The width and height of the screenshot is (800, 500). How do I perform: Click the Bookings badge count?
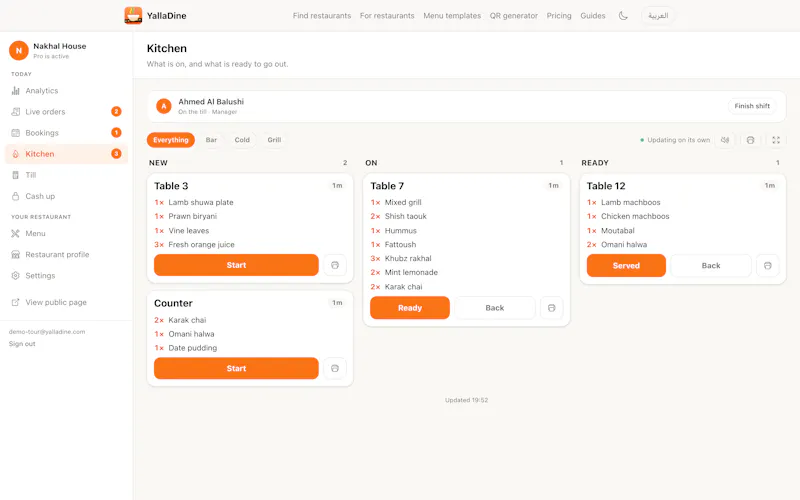point(116,133)
